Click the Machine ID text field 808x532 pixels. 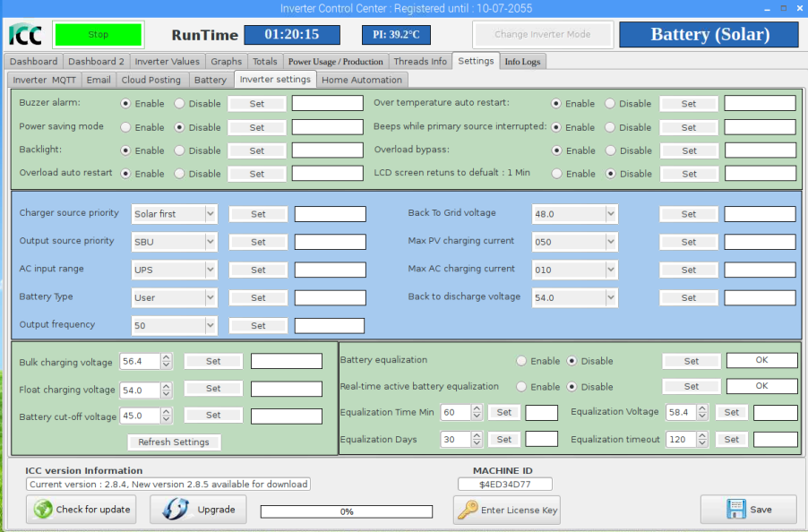coord(504,485)
